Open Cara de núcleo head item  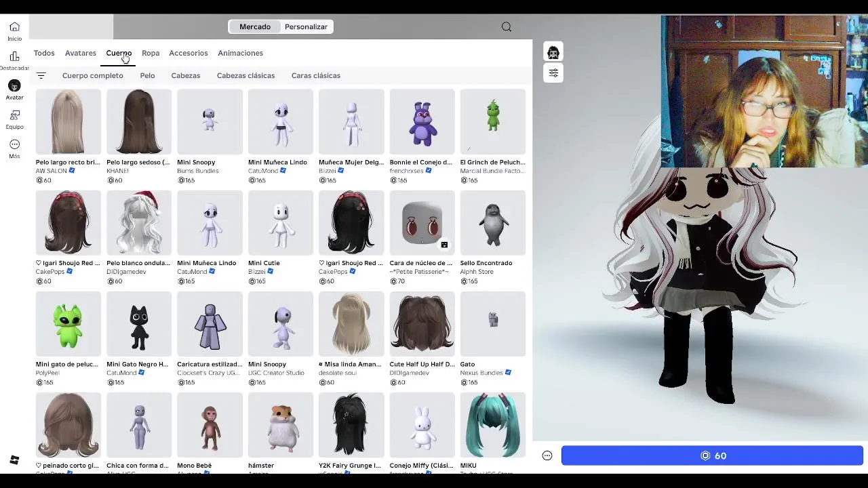(x=422, y=223)
